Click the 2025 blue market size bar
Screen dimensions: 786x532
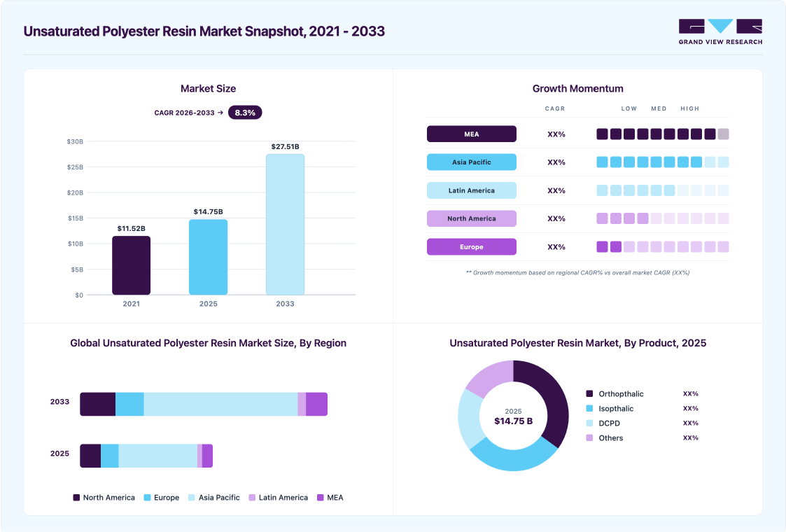(208, 257)
